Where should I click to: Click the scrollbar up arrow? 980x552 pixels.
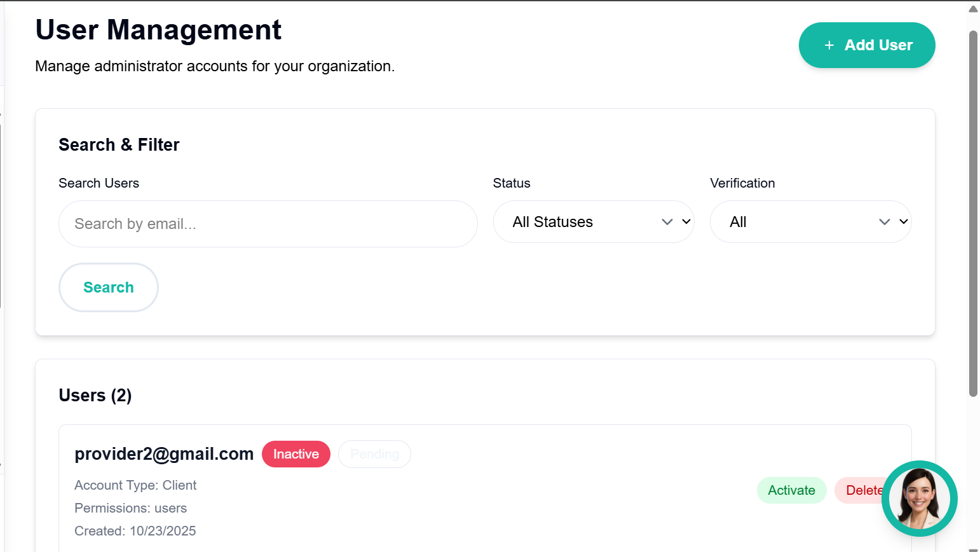click(973, 9)
